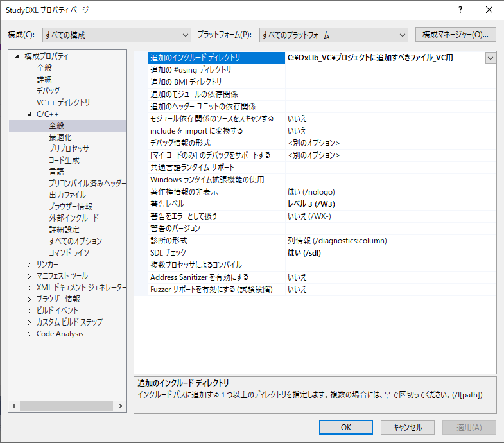This screenshot has width=504, height=443.
Task: Click the 構成マネージャー button
Action: coord(456,34)
